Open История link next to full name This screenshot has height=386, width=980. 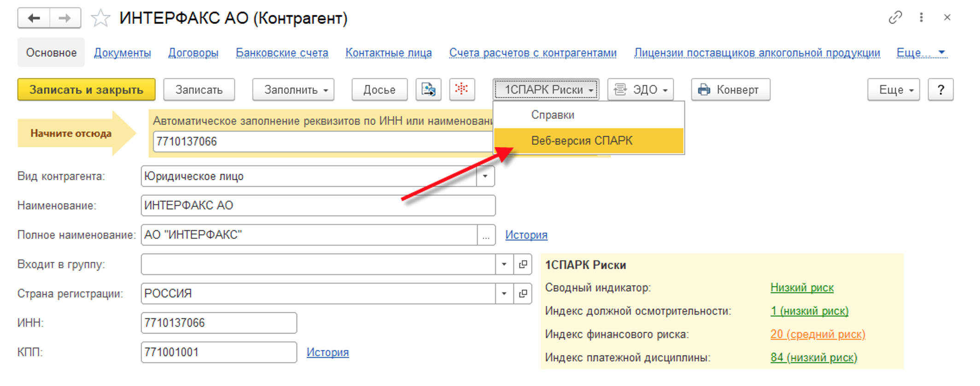[526, 235]
